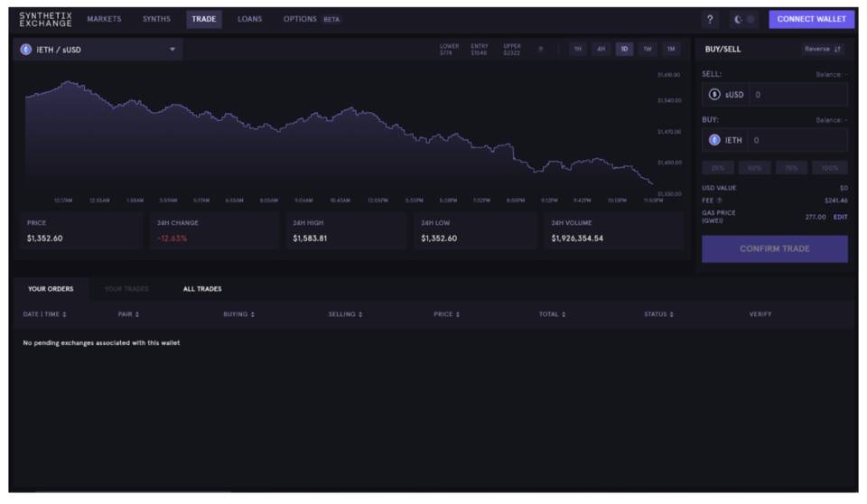Click the end of the price chart line
867x504 pixels.
pyautogui.click(x=652, y=183)
